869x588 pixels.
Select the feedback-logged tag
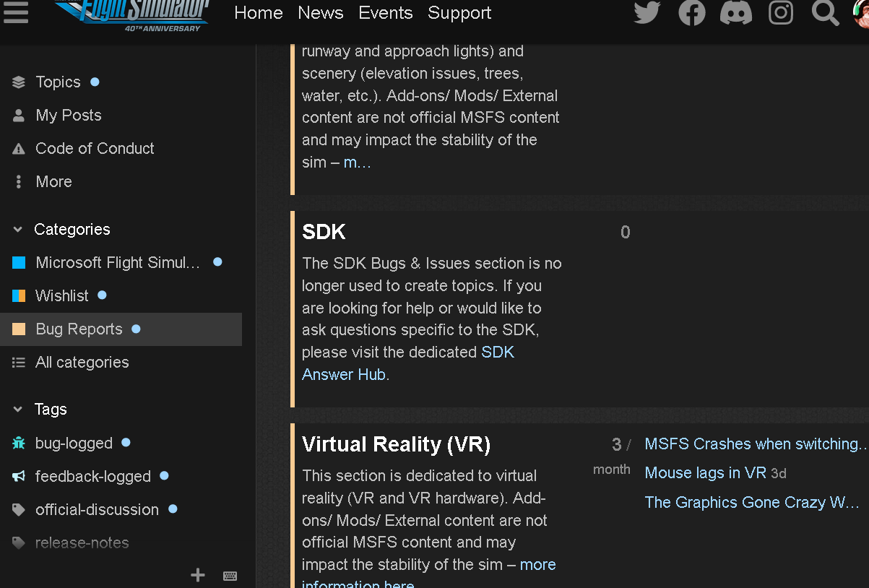[x=92, y=476]
